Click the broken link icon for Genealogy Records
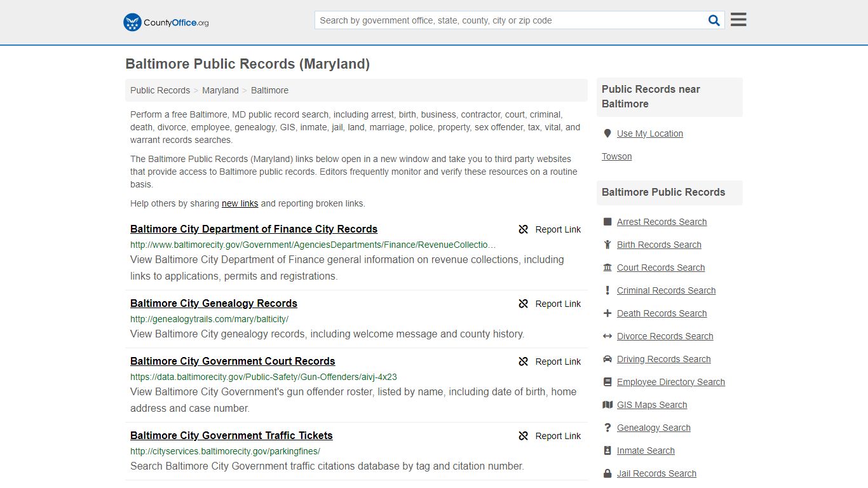868x488 pixels. point(524,304)
